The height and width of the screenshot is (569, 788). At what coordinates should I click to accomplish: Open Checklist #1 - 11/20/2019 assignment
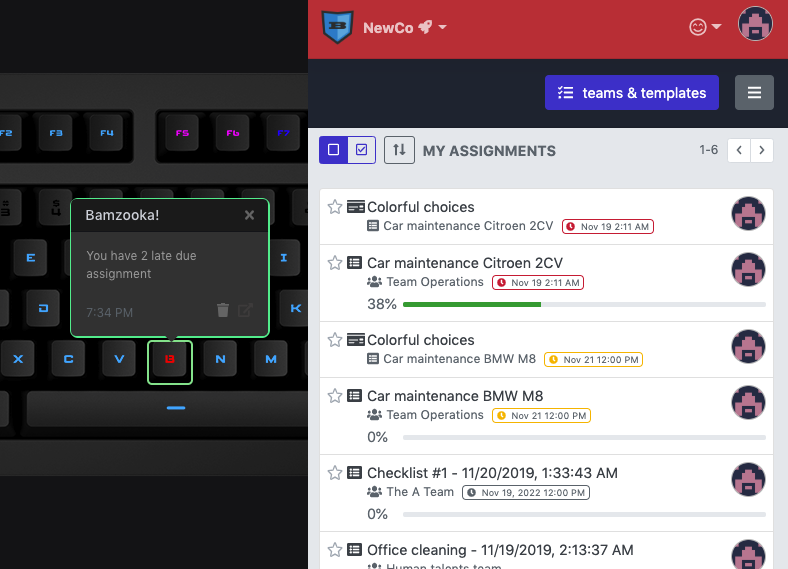(492, 473)
